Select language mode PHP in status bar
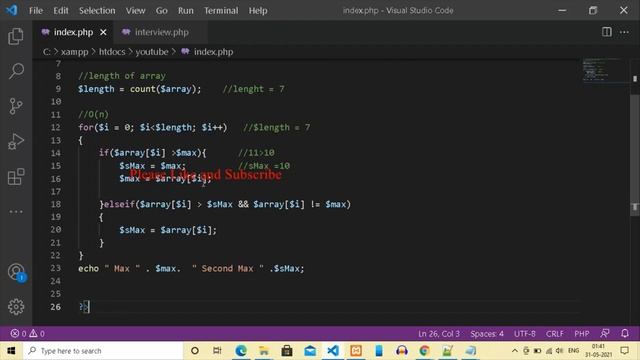 [x=582, y=333]
